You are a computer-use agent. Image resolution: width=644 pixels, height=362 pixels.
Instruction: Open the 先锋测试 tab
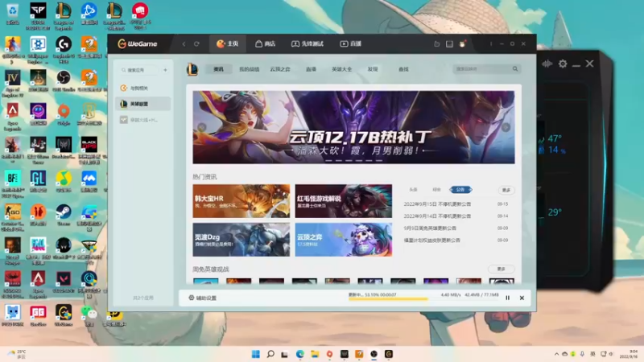coord(308,43)
